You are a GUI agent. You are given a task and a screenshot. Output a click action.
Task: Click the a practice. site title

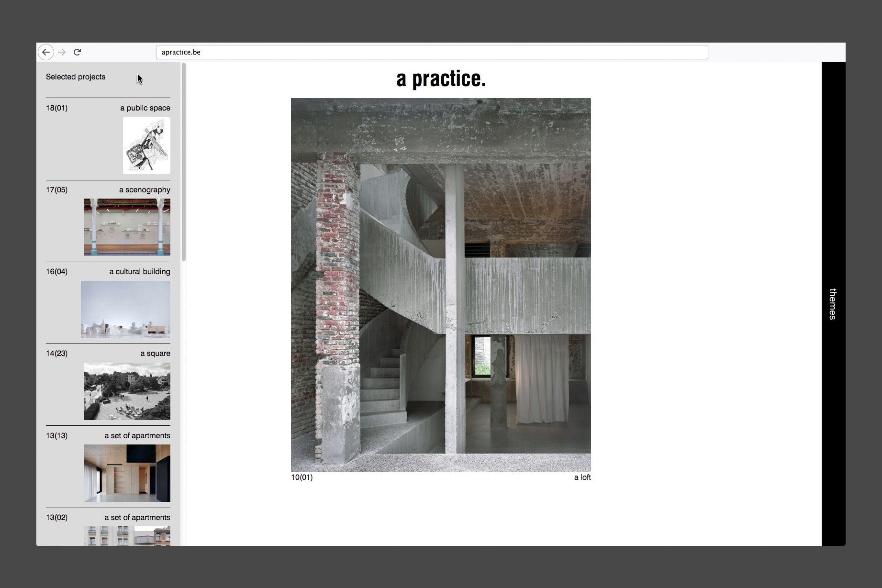point(440,78)
